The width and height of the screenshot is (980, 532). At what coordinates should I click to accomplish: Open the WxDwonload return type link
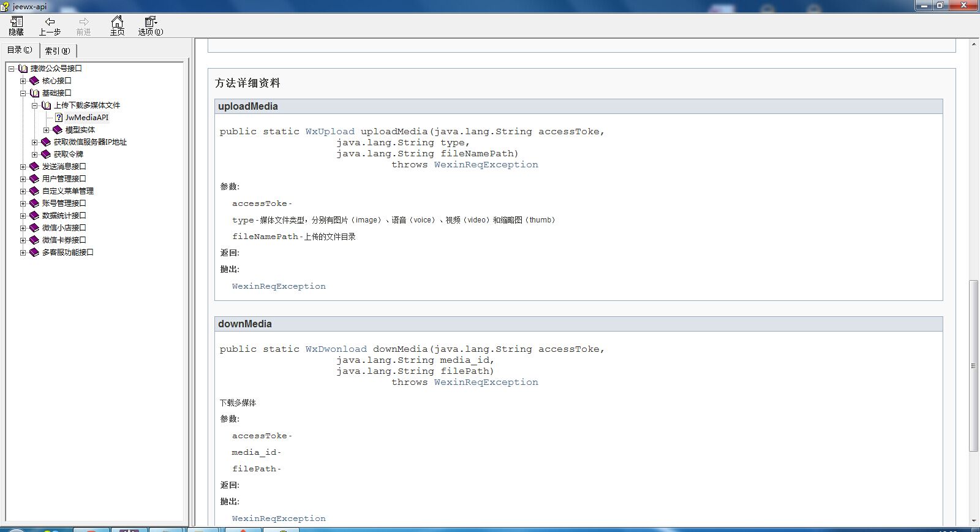click(336, 349)
